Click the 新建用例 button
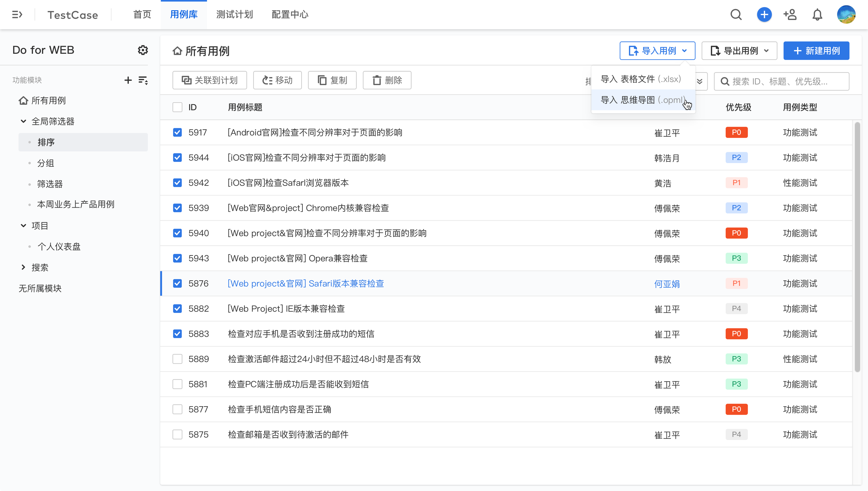 (x=816, y=51)
